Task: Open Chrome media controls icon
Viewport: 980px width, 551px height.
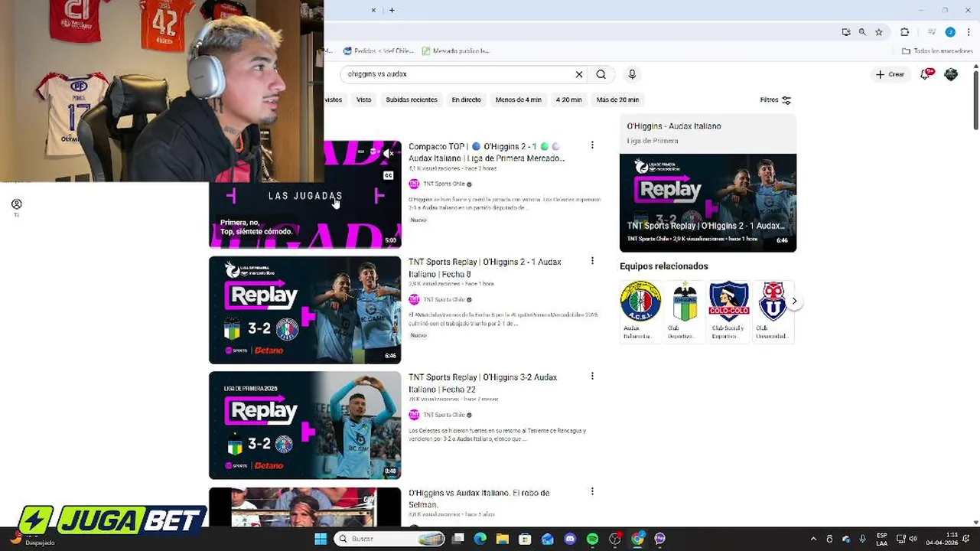Action: click(932, 32)
